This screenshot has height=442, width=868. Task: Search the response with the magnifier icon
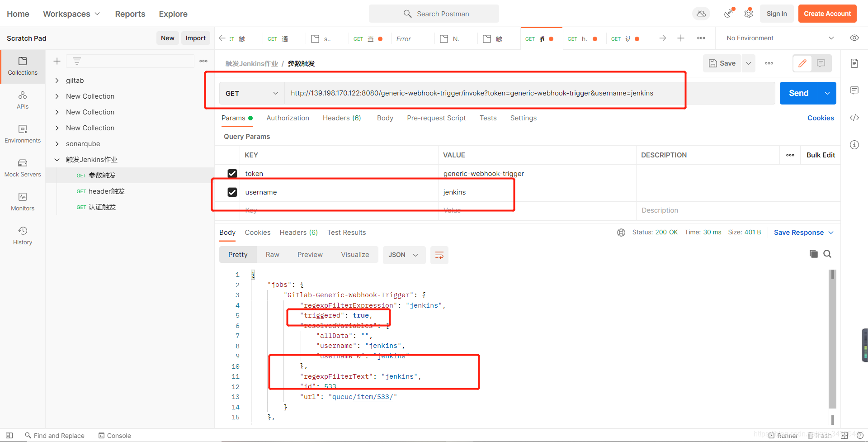(827, 254)
